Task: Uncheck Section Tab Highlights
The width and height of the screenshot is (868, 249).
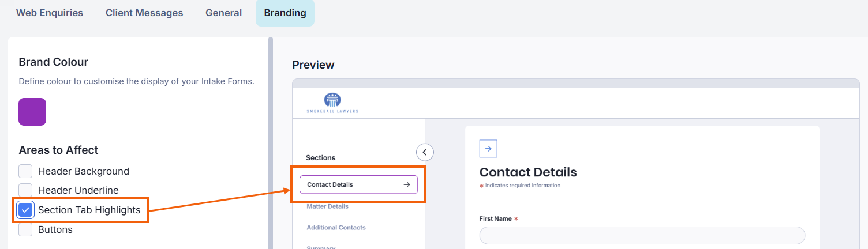Action: click(25, 210)
